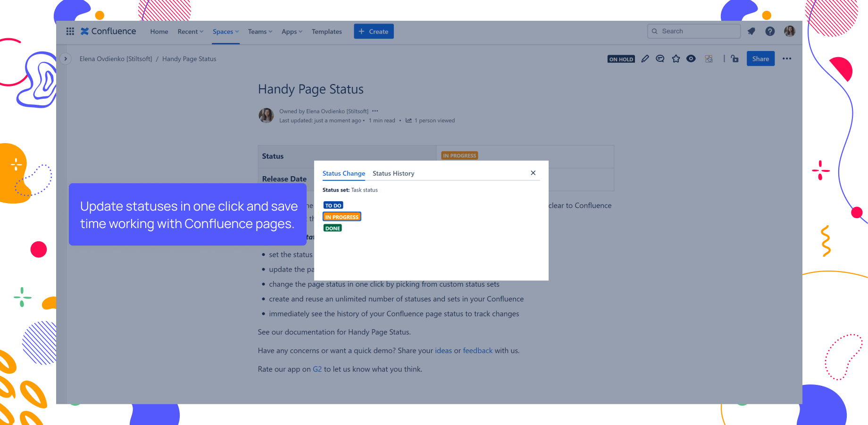
Task: Click the Share button
Action: tap(760, 59)
